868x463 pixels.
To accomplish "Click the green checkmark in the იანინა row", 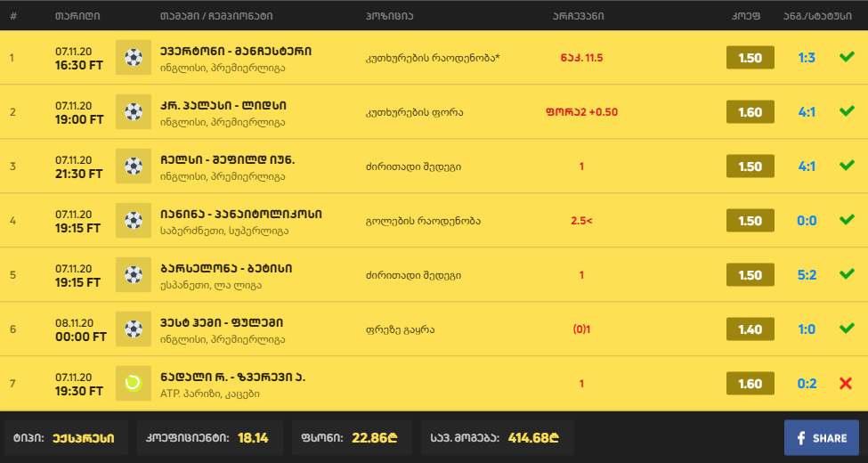I will click(847, 219).
